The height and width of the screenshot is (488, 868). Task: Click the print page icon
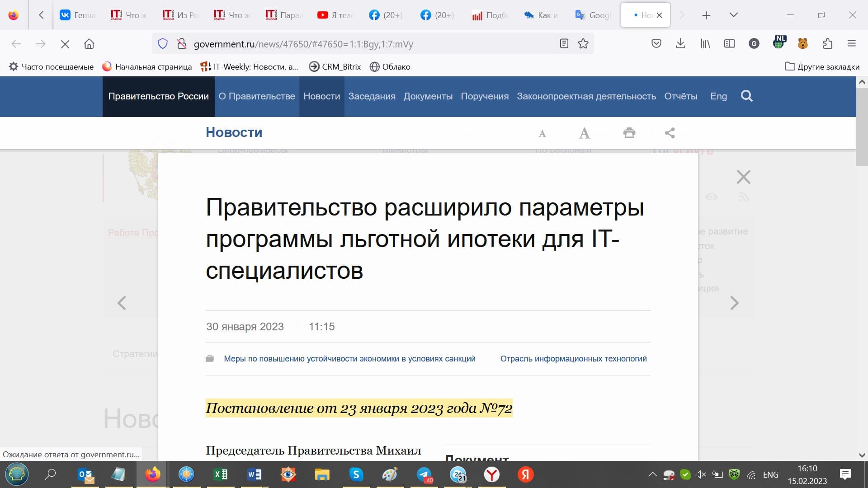[629, 133]
